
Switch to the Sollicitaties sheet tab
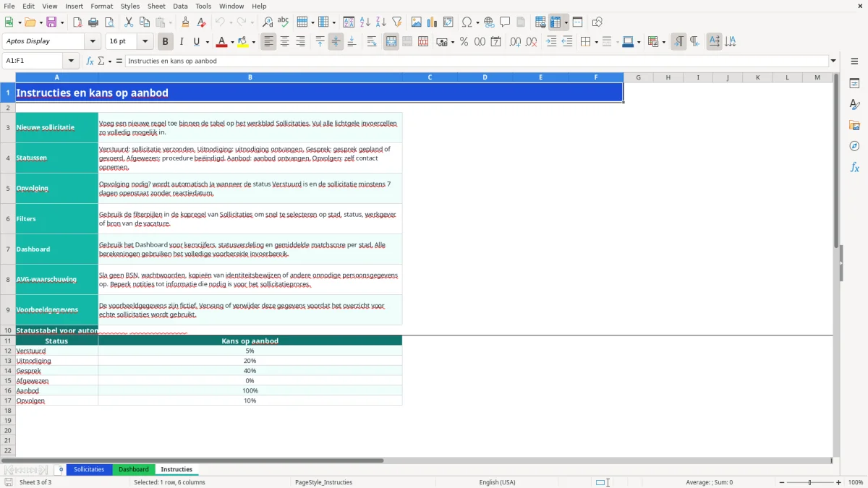(x=89, y=469)
